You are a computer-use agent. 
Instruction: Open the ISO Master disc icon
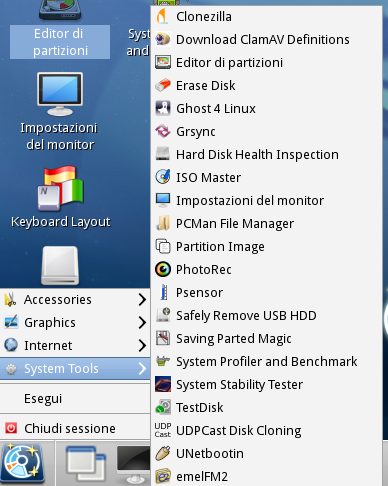tap(163, 177)
